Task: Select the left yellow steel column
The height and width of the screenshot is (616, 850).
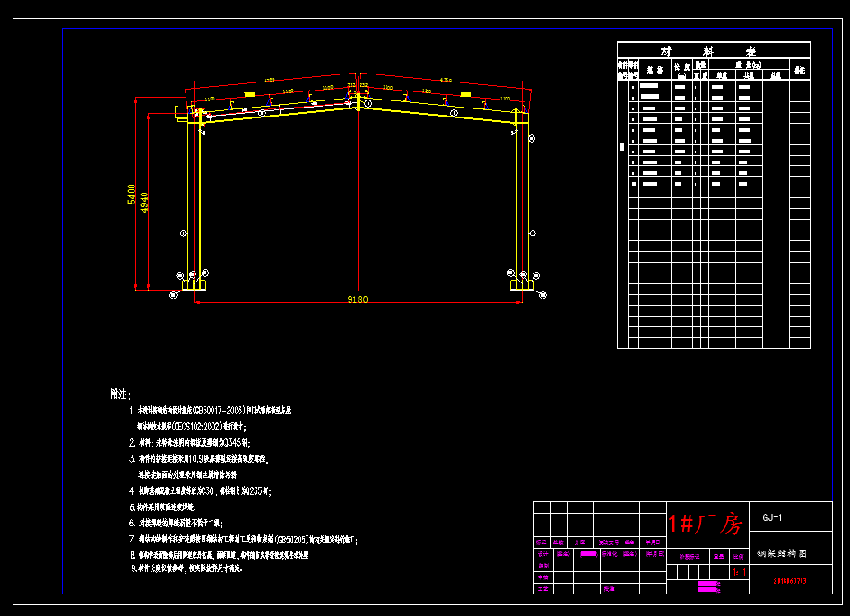Action: point(194,198)
